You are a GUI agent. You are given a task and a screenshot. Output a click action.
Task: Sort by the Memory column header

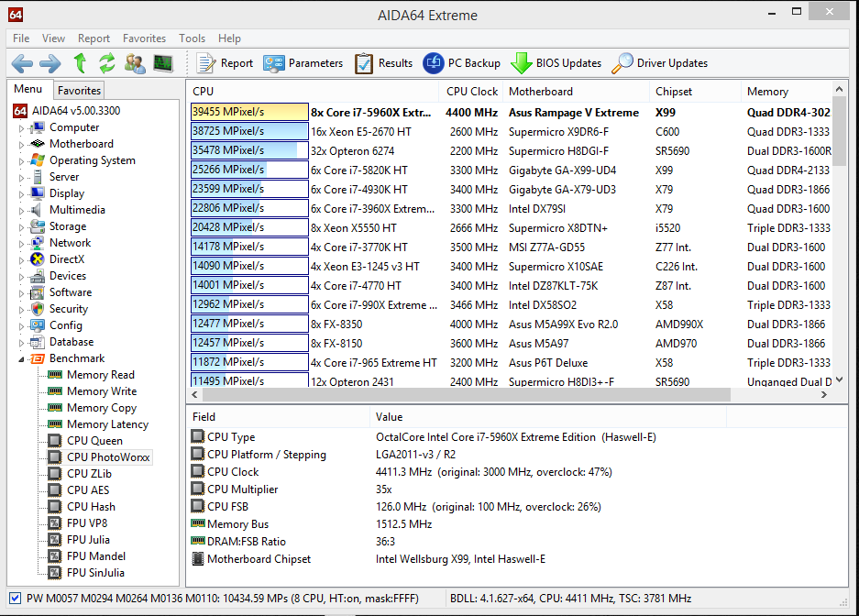[787, 92]
